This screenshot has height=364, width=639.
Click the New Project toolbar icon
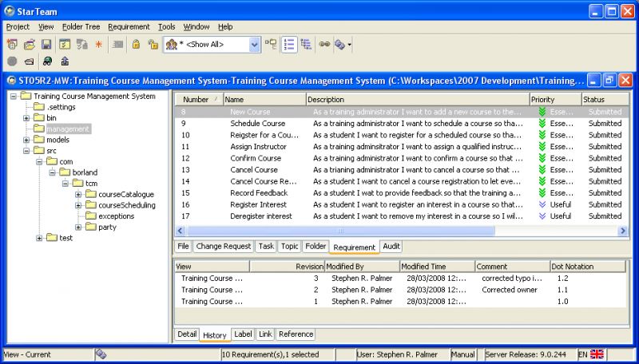click(x=12, y=45)
